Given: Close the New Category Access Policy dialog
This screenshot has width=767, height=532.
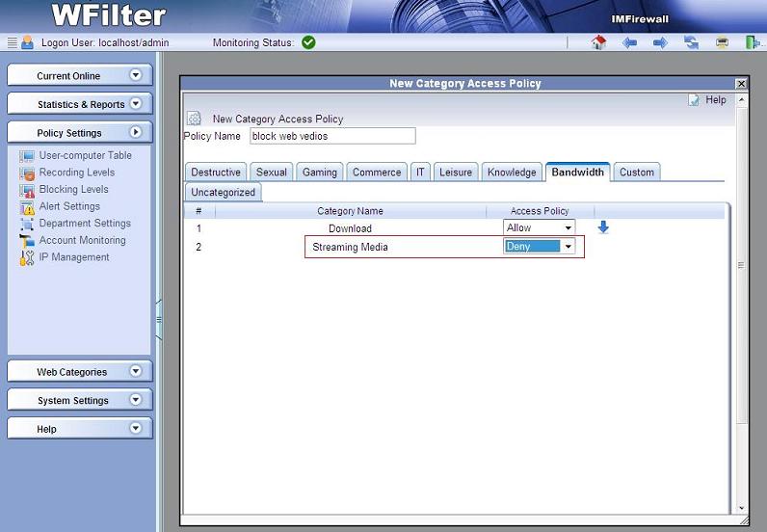Looking at the screenshot, I should pos(741,84).
